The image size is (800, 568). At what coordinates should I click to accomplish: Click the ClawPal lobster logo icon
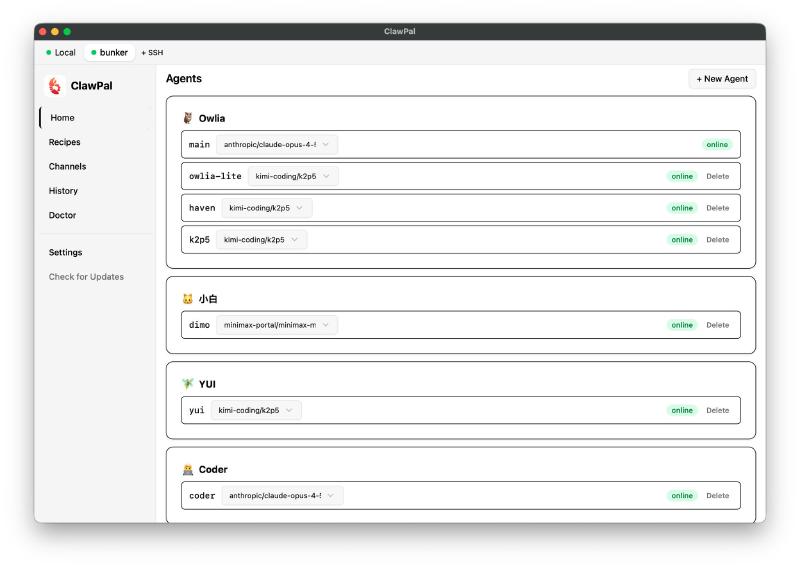click(x=55, y=86)
